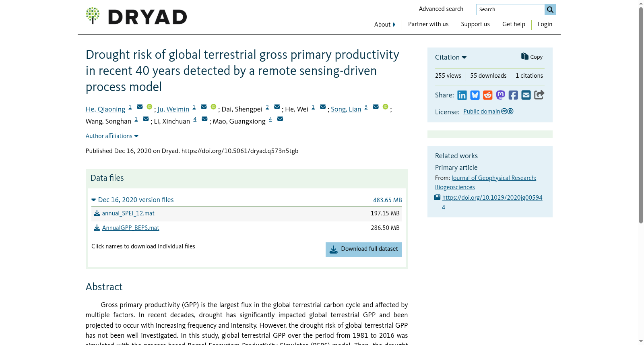This screenshot has height=345, width=644.
Task: Open the About menu
Action: point(385,25)
